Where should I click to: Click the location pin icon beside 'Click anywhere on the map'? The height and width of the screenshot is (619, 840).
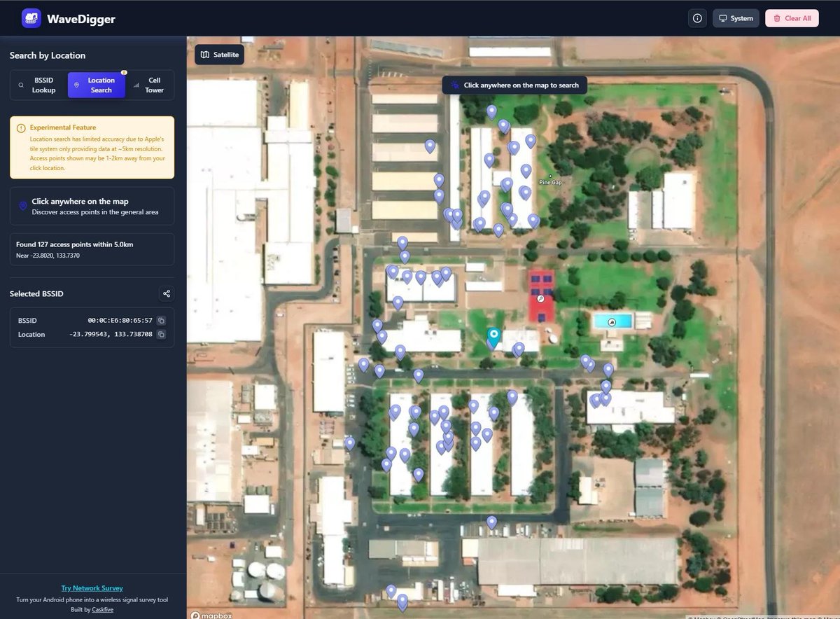point(22,206)
